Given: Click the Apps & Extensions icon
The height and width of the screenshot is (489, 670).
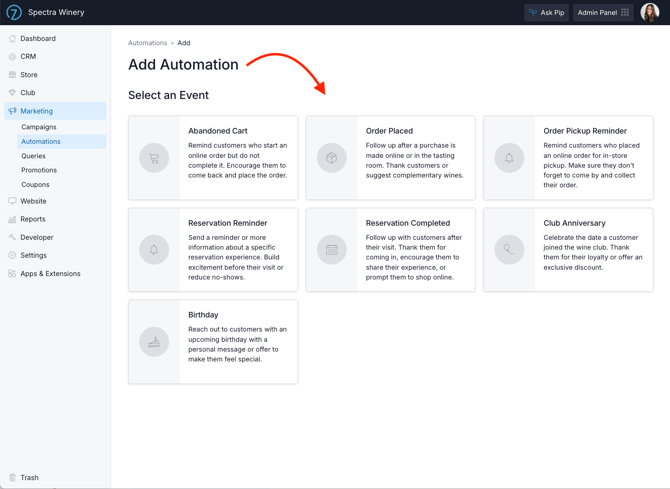Looking at the screenshot, I should point(12,274).
